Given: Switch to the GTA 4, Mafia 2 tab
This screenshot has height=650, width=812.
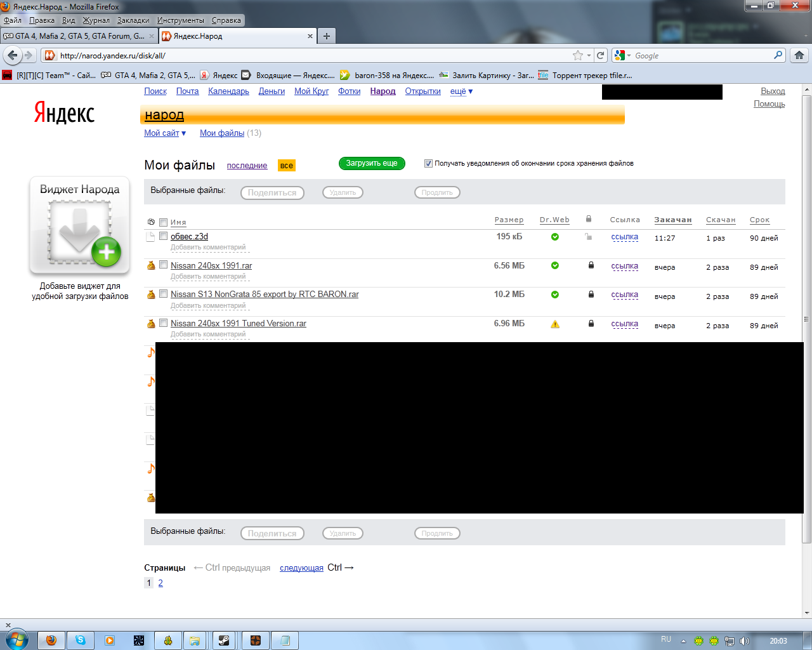Looking at the screenshot, I should click(79, 36).
